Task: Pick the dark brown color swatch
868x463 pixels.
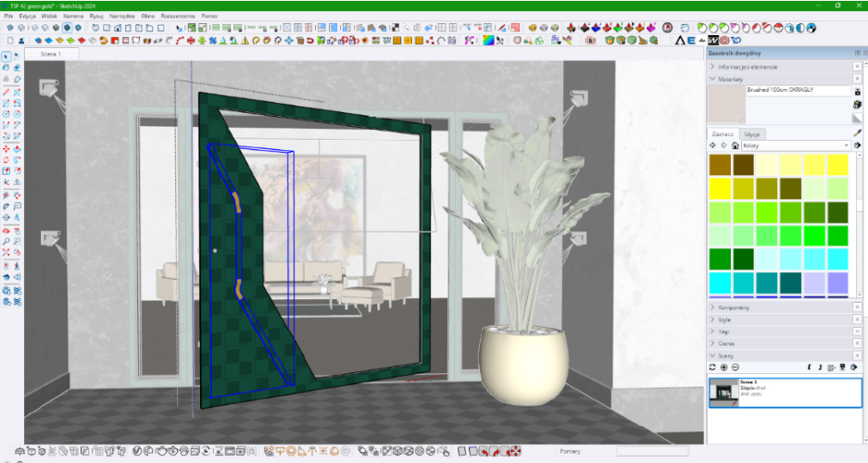Action: 744,165
